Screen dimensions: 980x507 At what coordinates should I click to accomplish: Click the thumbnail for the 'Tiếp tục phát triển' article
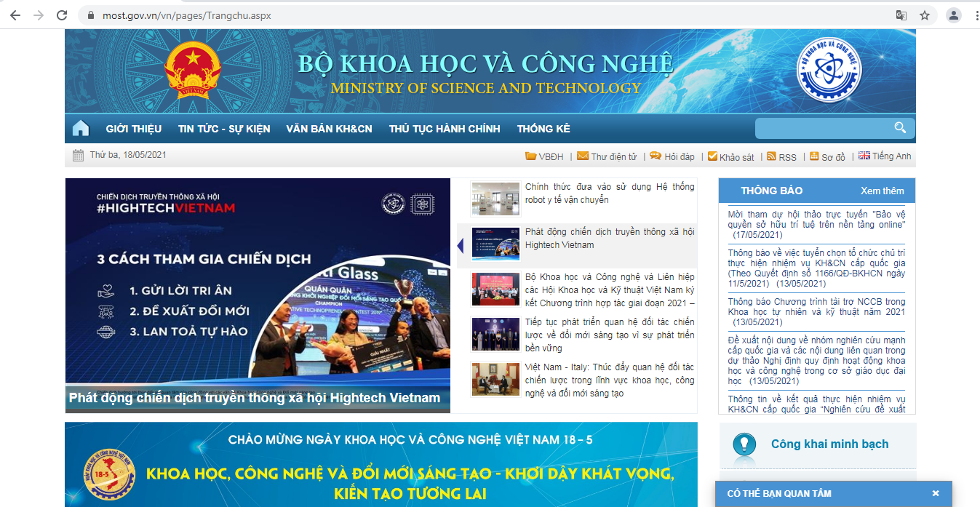click(495, 334)
